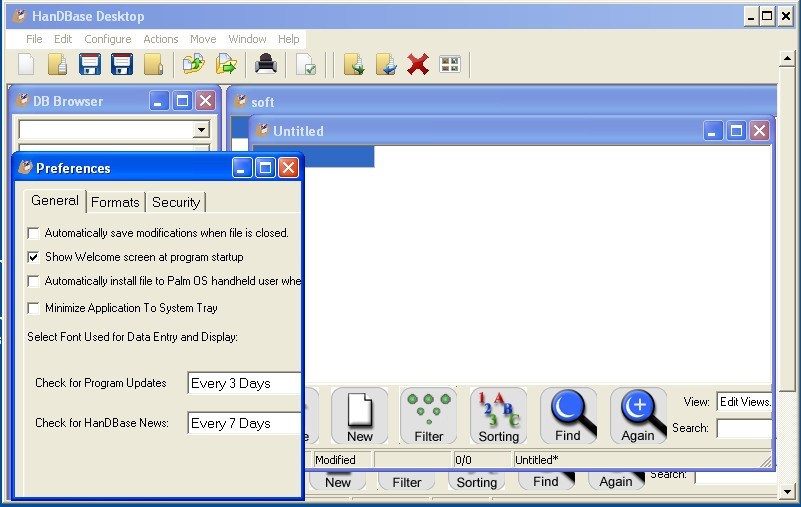Click the main window scrollbar down arrow
Viewport: 801px width, 507px height.
point(787,492)
